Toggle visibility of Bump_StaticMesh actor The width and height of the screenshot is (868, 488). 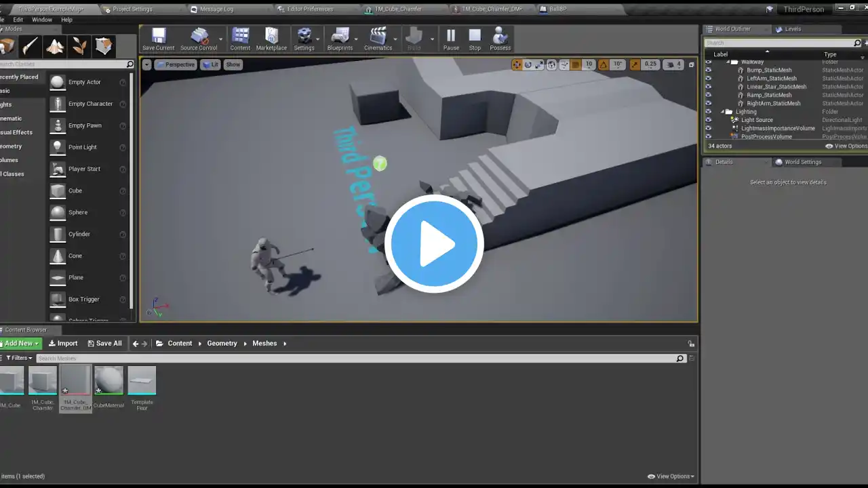pos(709,70)
